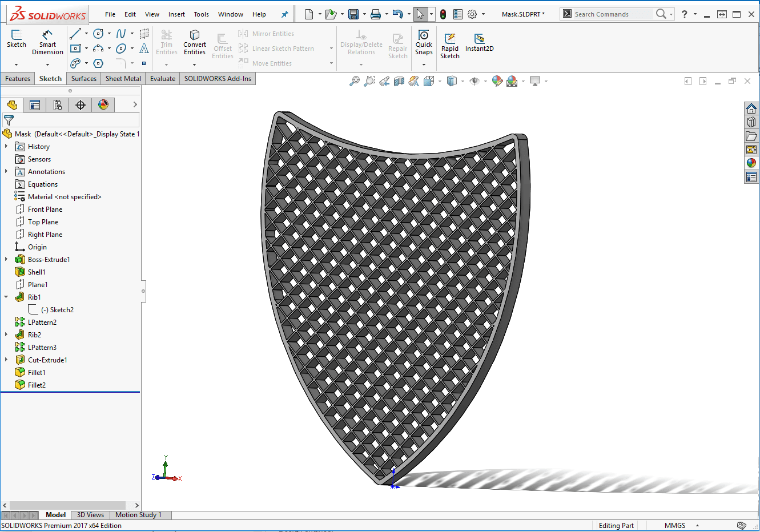Click the Edit Appearance color ball icon
The width and height of the screenshot is (760, 532).
497,81
